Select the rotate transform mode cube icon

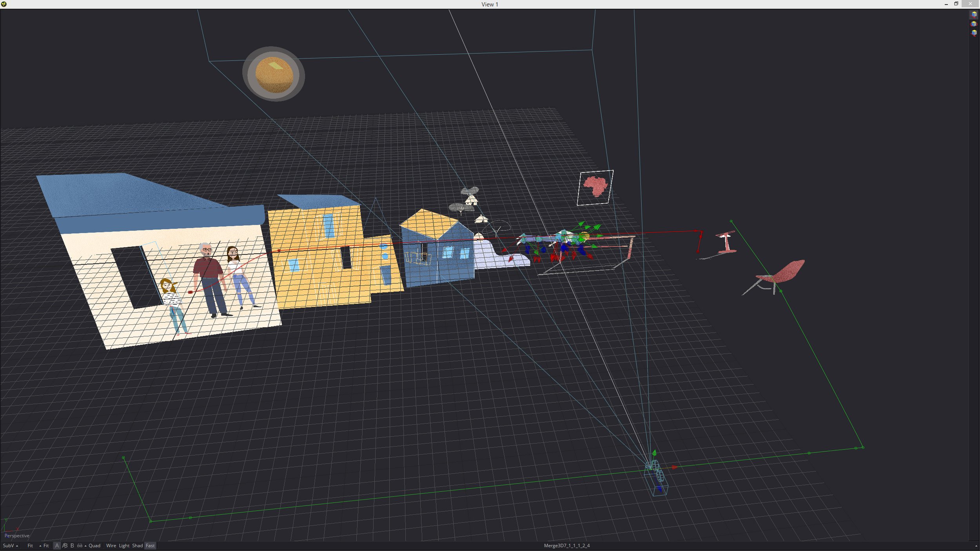pyautogui.click(x=974, y=24)
